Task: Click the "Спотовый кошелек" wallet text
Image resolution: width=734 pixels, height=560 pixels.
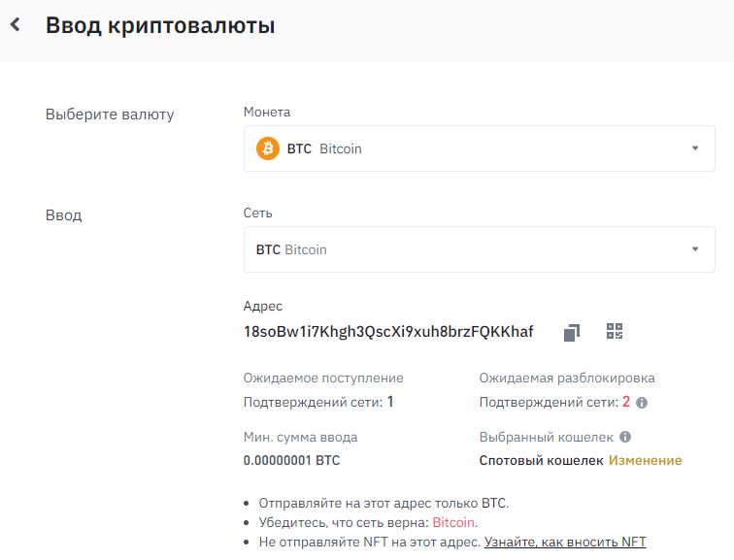Action: 541,461
